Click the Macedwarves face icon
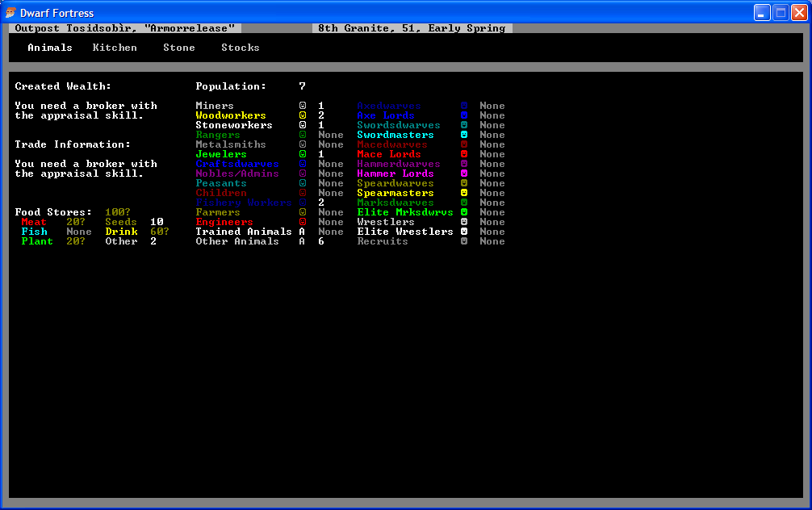This screenshot has width=812, height=510. click(464, 144)
